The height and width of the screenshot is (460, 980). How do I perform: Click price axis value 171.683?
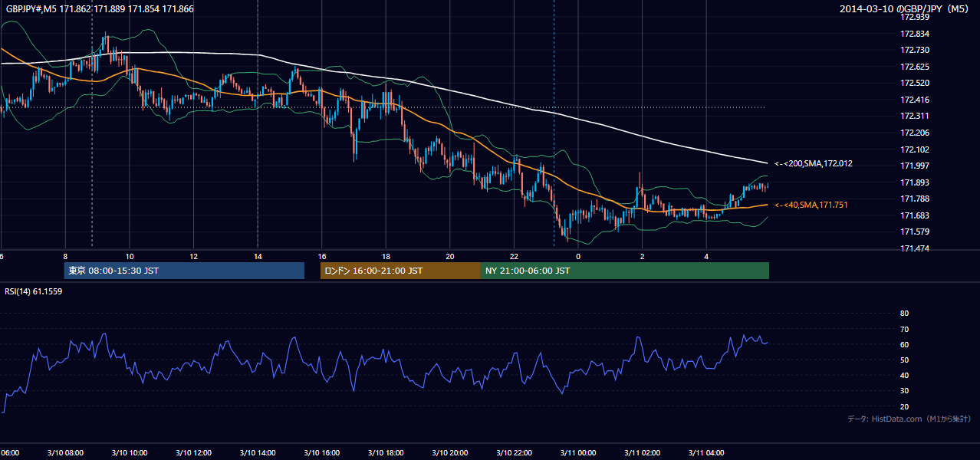click(914, 215)
